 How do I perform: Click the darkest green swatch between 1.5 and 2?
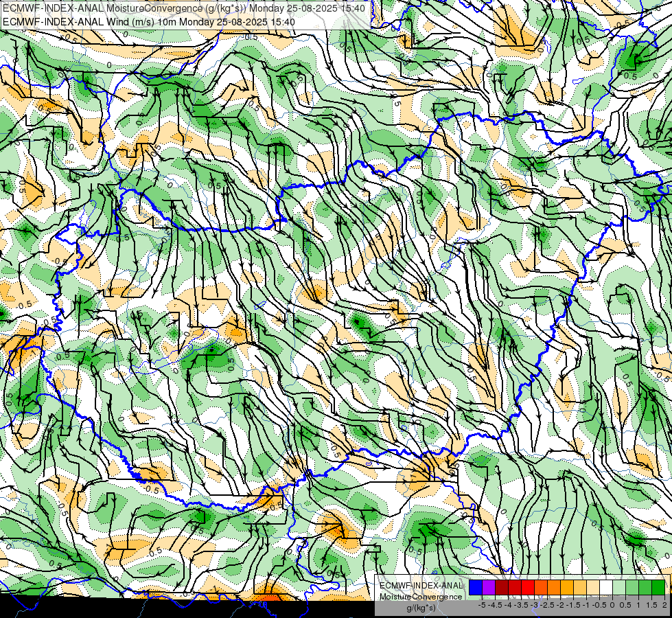tap(658, 588)
